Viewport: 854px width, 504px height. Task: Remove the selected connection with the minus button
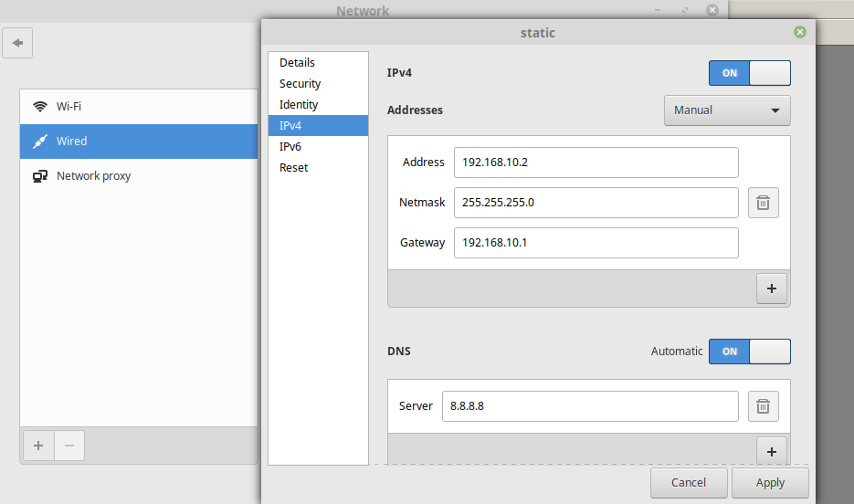pyautogui.click(x=69, y=446)
